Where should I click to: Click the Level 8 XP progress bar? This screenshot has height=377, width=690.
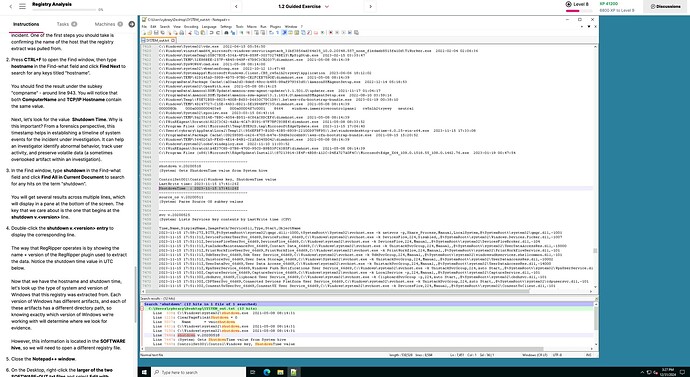click(x=579, y=10)
